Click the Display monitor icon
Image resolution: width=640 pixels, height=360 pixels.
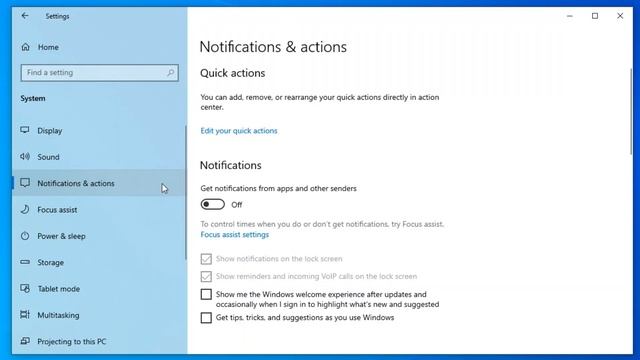click(25, 130)
